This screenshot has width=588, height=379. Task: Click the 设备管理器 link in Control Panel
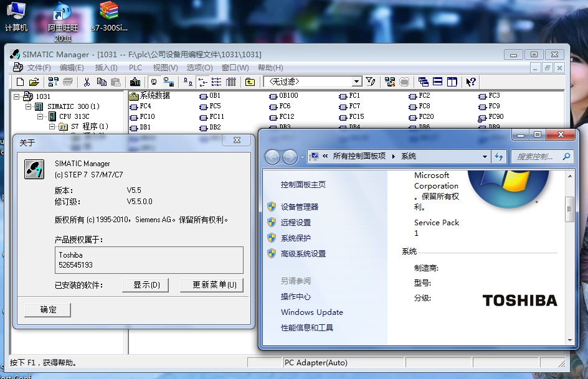(x=300, y=207)
